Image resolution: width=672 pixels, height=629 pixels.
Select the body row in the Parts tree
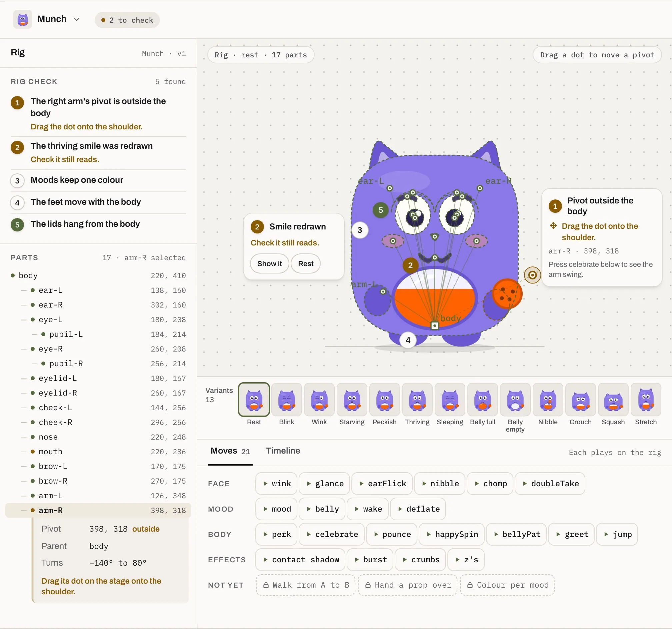(98, 275)
